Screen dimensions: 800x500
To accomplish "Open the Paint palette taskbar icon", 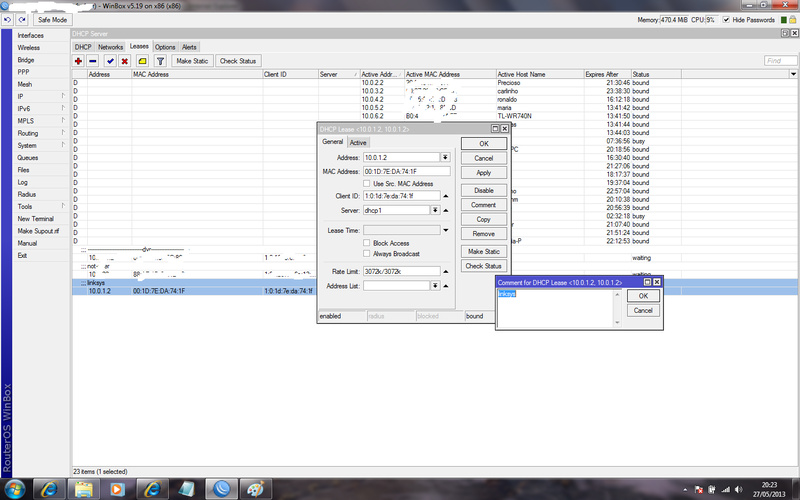I will pos(255,489).
